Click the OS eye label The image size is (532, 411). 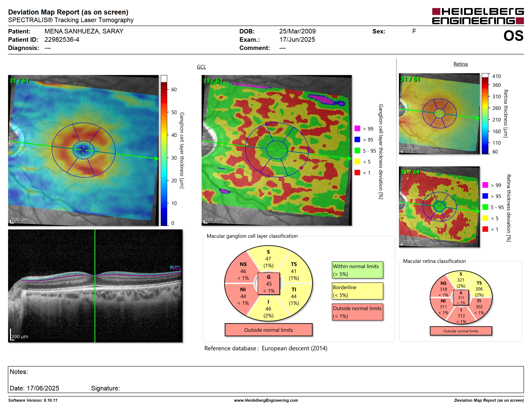[x=513, y=36]
